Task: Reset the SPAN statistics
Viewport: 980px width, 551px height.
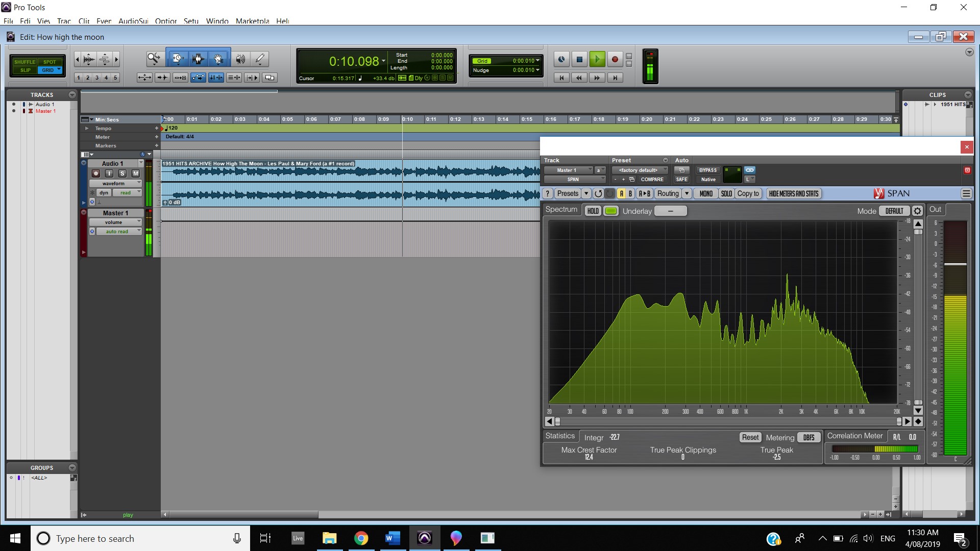Action: [750, 437]
